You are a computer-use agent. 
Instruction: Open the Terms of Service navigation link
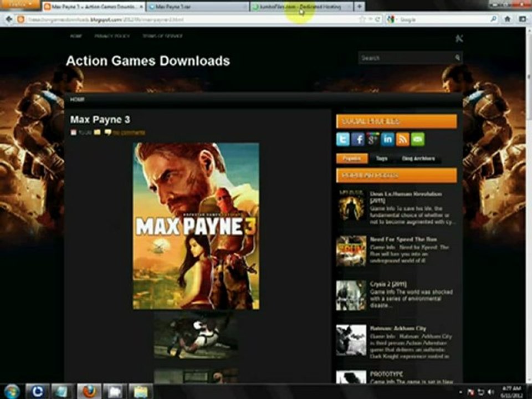(162, 36)
